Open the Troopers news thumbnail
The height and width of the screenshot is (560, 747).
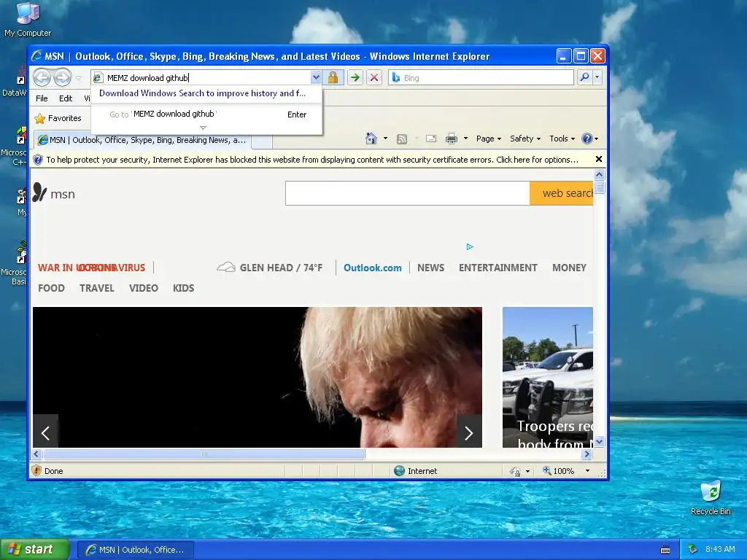pyautogui.click(x=548, y=377)
